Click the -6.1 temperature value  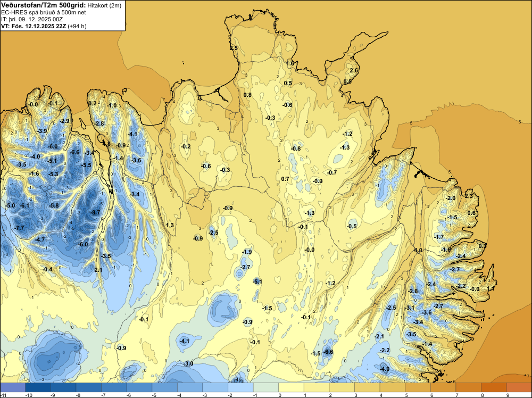tap(24, 205)
